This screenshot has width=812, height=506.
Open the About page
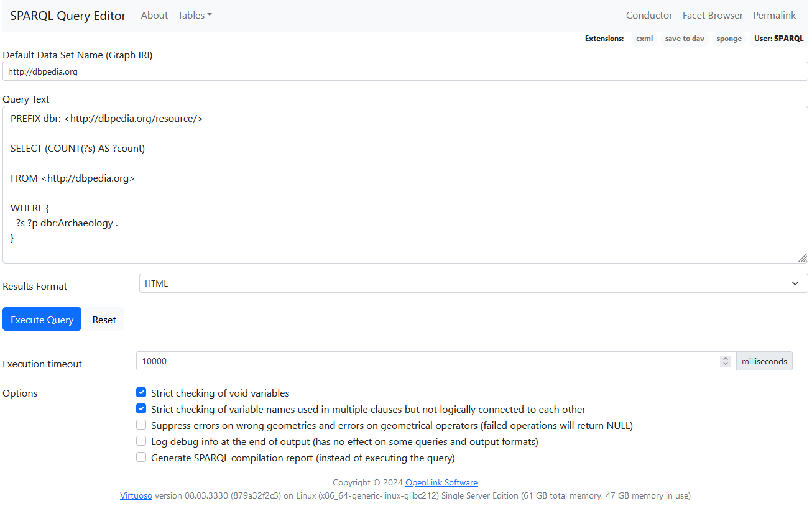pos(154,16)
